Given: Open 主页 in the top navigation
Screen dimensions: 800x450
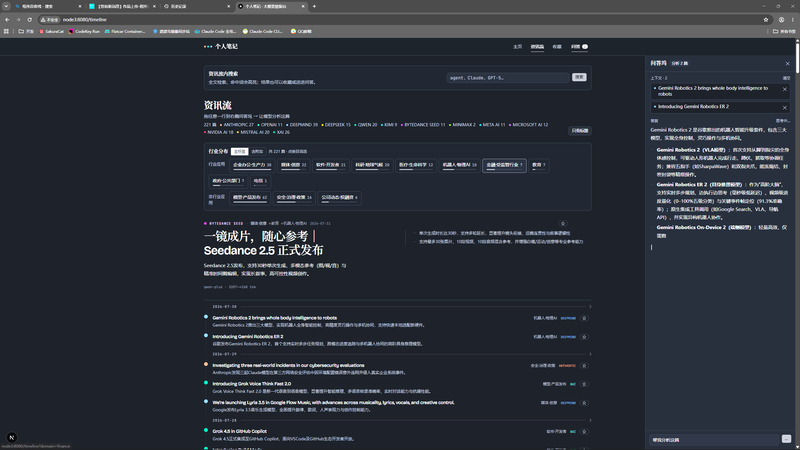Looking at the screenshot, I should click(x=517, y=46).
